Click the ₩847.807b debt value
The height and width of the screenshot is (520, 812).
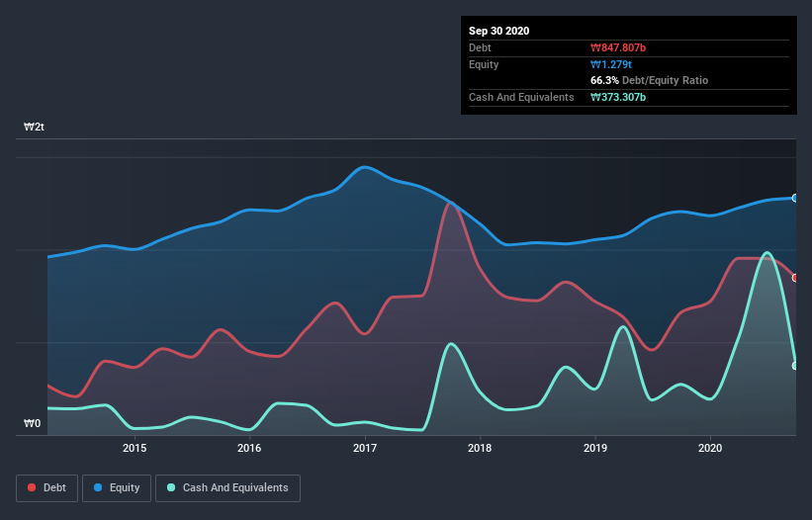[x=618, y=47]
